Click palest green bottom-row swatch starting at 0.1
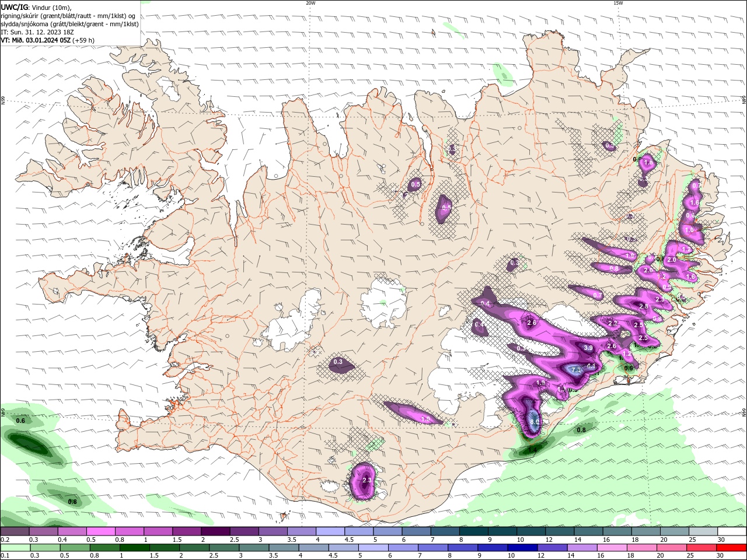This screenshot has height=560, width=747. click(15, 548)
